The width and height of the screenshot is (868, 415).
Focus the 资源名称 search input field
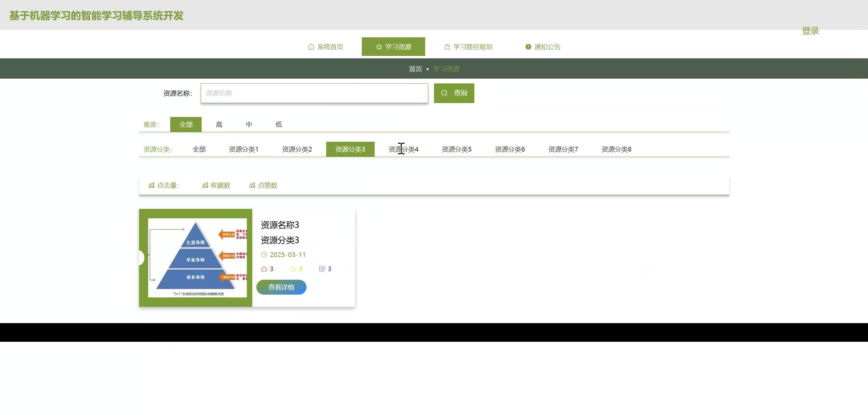pos(314,93)
